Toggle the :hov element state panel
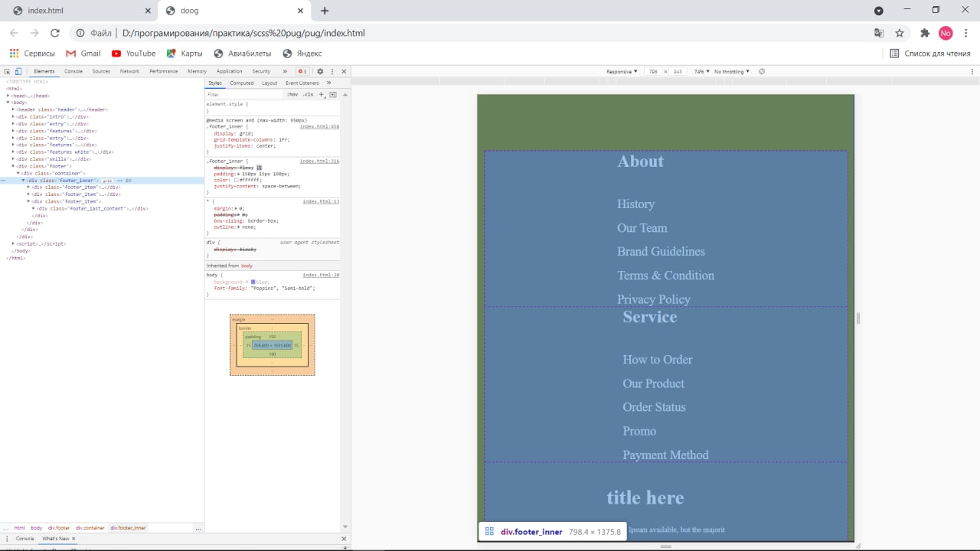 [292, 94]
